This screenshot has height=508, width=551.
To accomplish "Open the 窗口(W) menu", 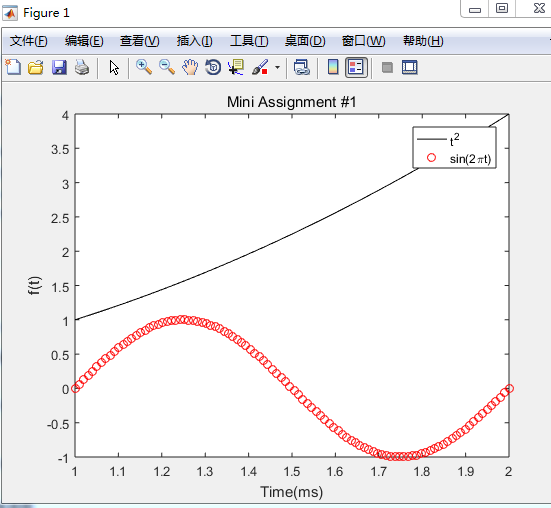I will coord(363,41).
